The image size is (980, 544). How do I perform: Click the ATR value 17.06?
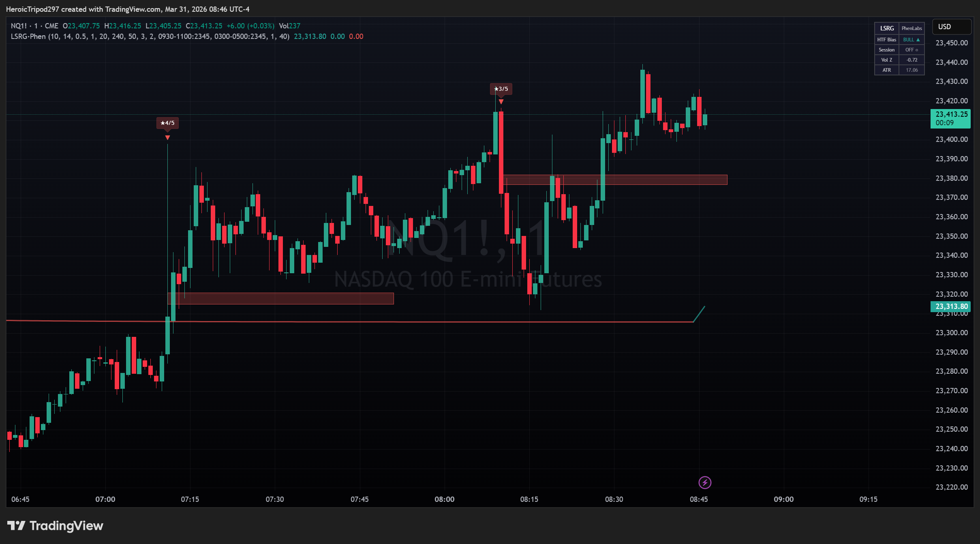pyautogui.click(x=912, y=70)
